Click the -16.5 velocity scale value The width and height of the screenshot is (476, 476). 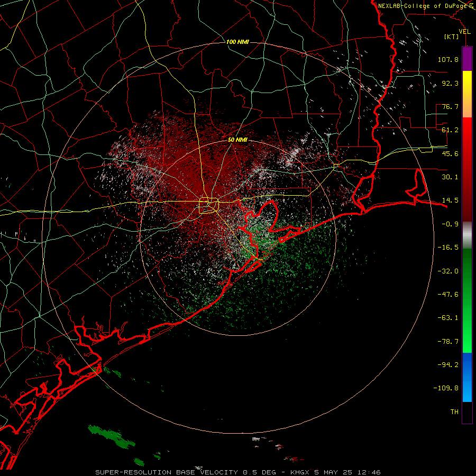[448, 248]
